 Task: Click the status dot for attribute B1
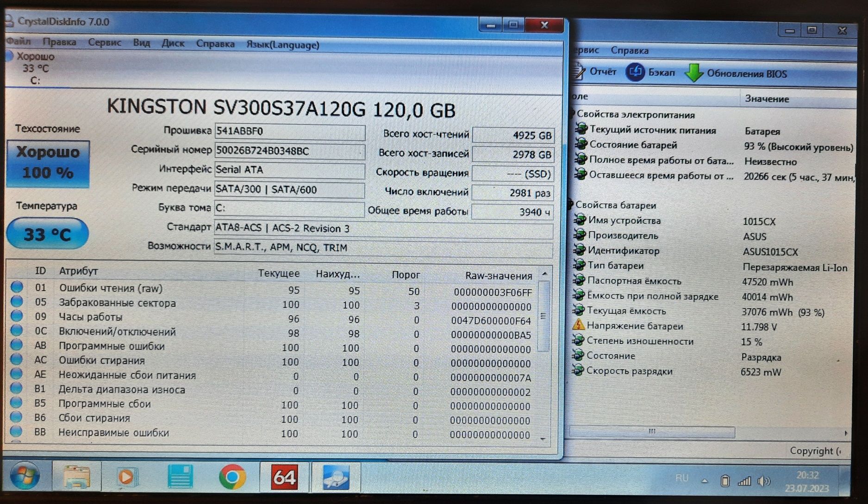[x=16, y=388]
